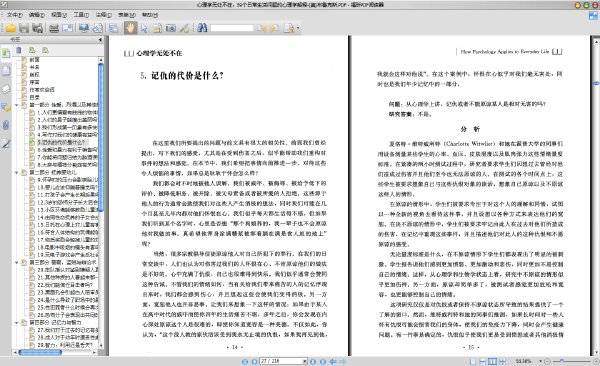The height and width of the screenshot is (366, 600).
Task: Click the bookmarks panel vertical scrollbar
Action: point(101,138)
